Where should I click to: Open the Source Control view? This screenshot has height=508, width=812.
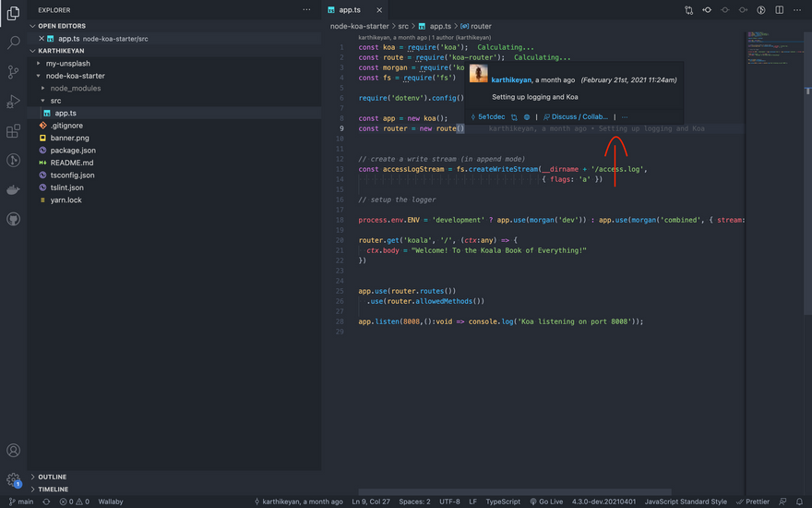coord(13,72)
